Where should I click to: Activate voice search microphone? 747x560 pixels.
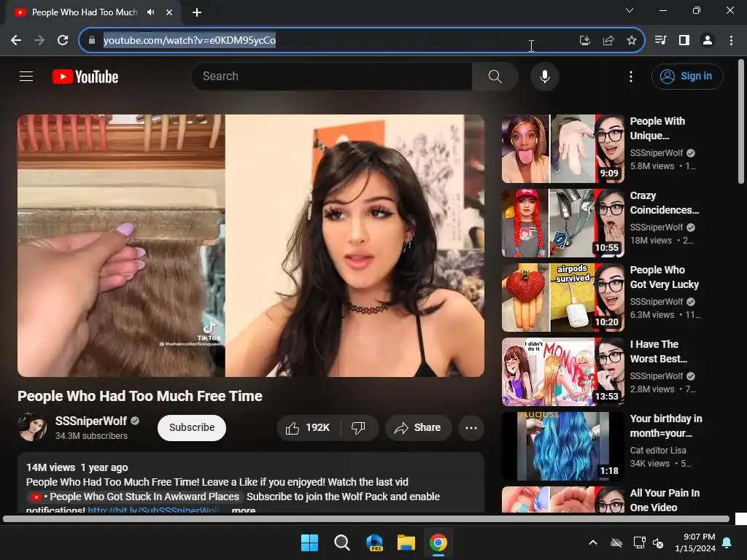(x=544, y=76)
